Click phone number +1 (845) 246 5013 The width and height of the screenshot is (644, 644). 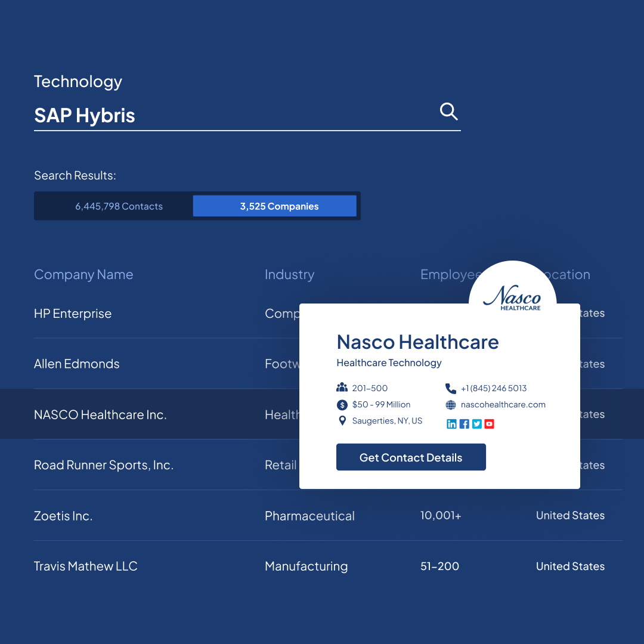point(494,388)
